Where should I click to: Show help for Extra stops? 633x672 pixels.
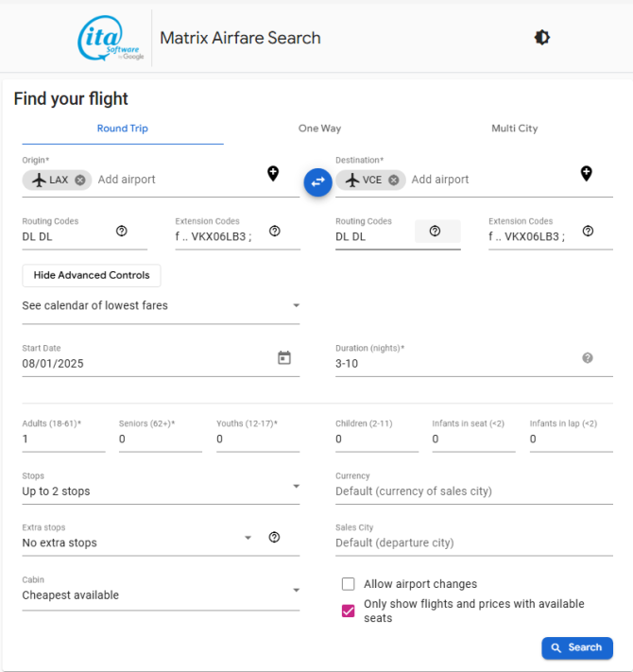click(275, 537)
